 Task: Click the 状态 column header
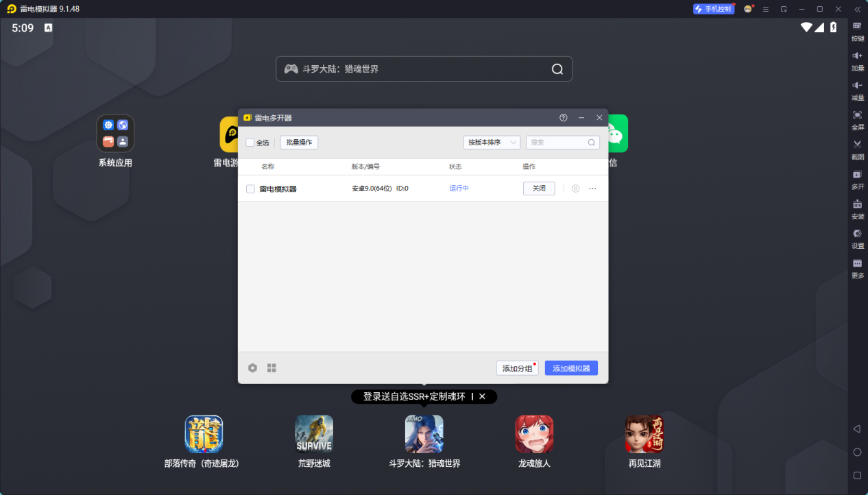tap(455, 167)
